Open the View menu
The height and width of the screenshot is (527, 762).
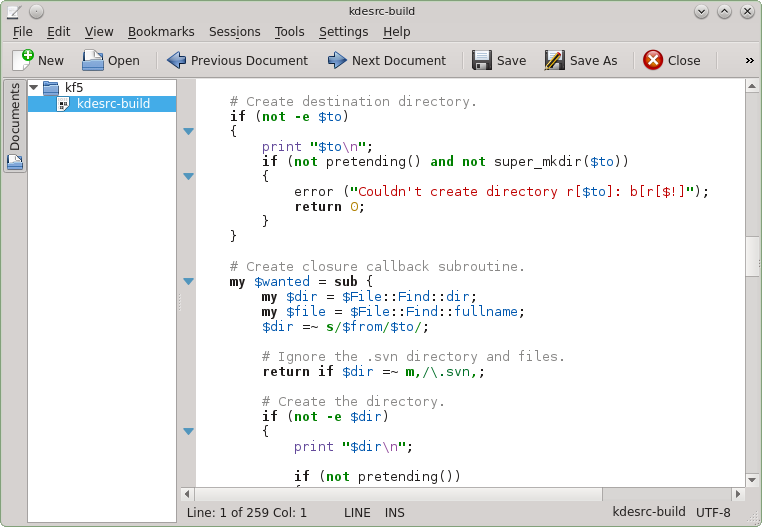click(99, 32)
